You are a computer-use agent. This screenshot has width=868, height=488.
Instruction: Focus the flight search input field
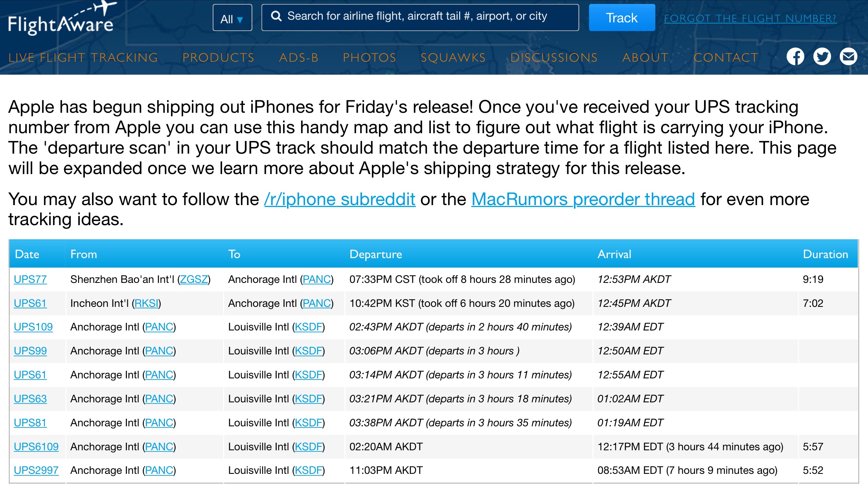[420, 17]
